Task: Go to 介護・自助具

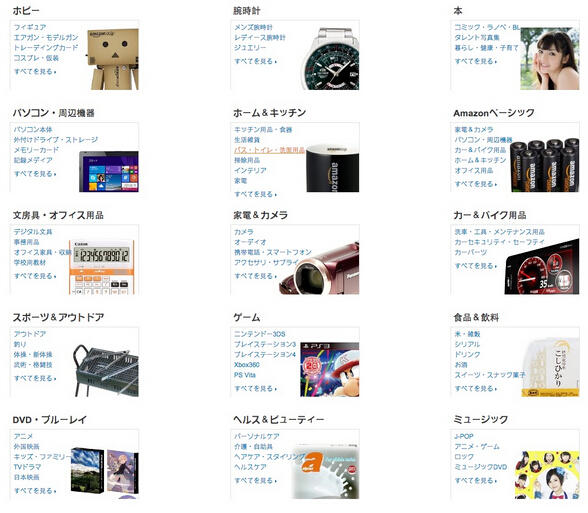Action: [254, 446]
